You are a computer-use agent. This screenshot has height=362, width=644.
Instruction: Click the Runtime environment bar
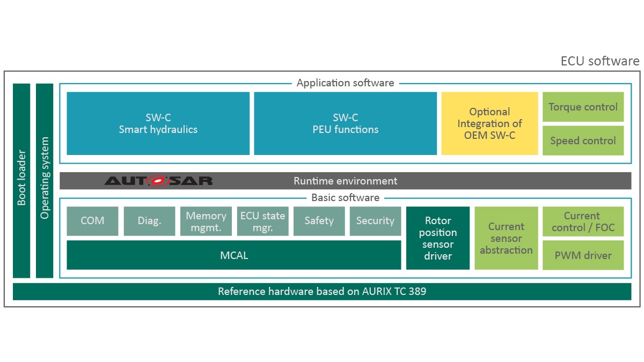346,181
